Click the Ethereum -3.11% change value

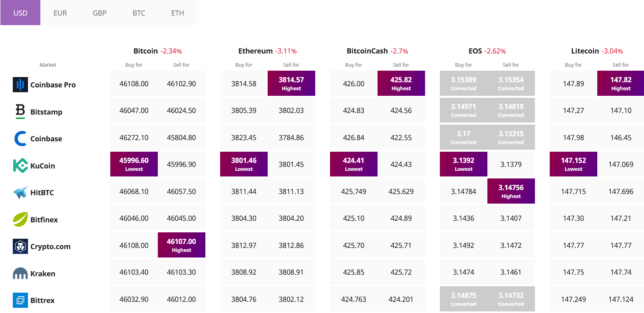click(x=286, y=51)
